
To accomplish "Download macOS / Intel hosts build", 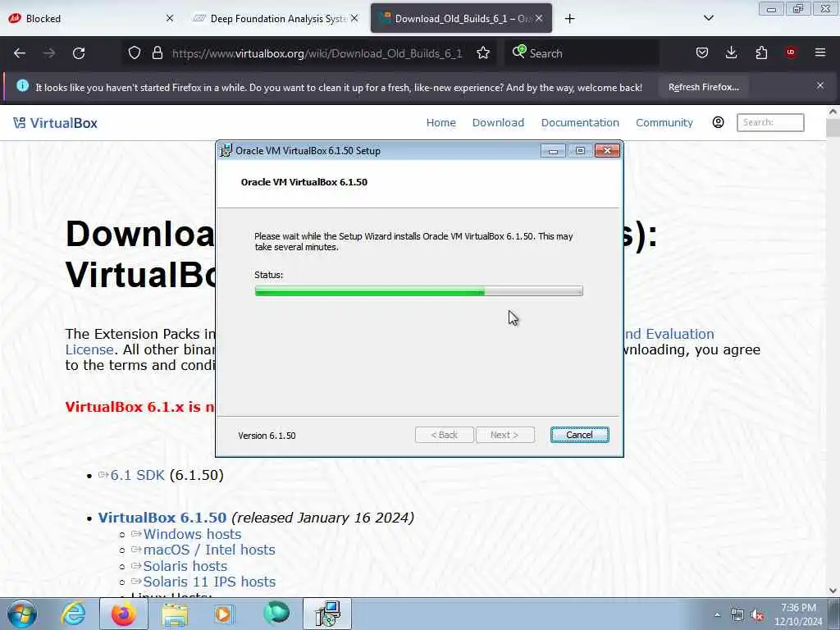I will pyautogui.click(x=209, y=550).
